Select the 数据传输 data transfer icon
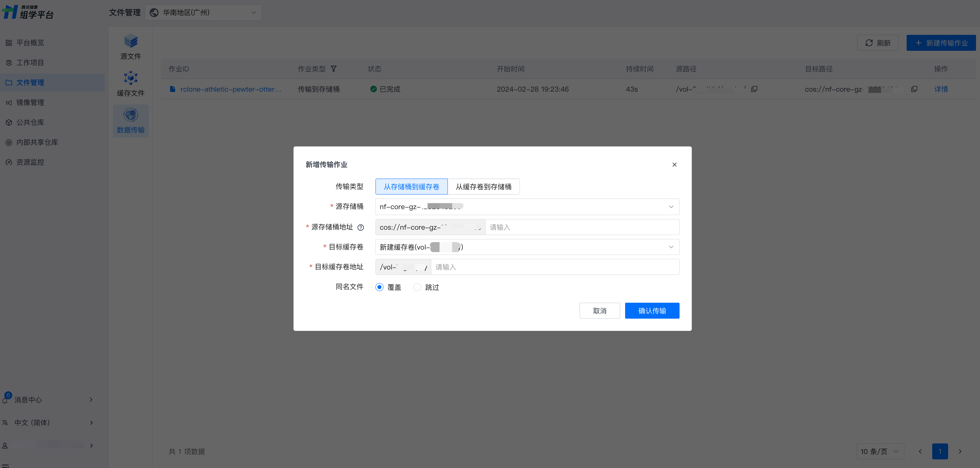980x468 pixels. [130, 115]
